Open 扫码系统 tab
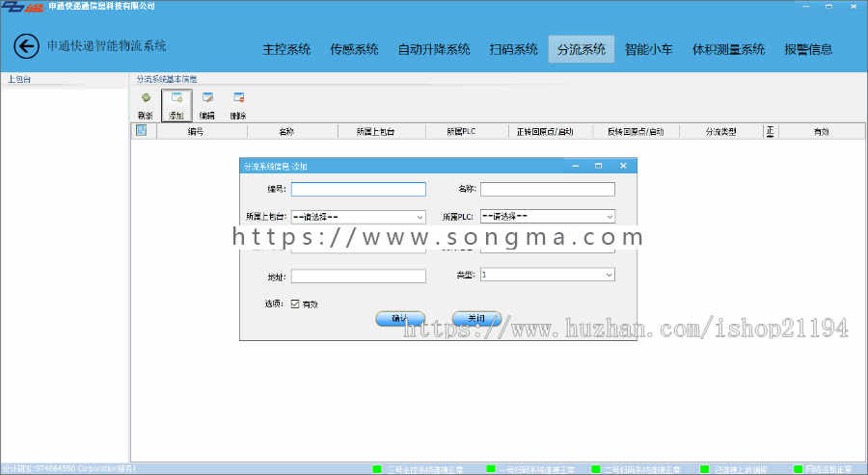 point(514,49)
